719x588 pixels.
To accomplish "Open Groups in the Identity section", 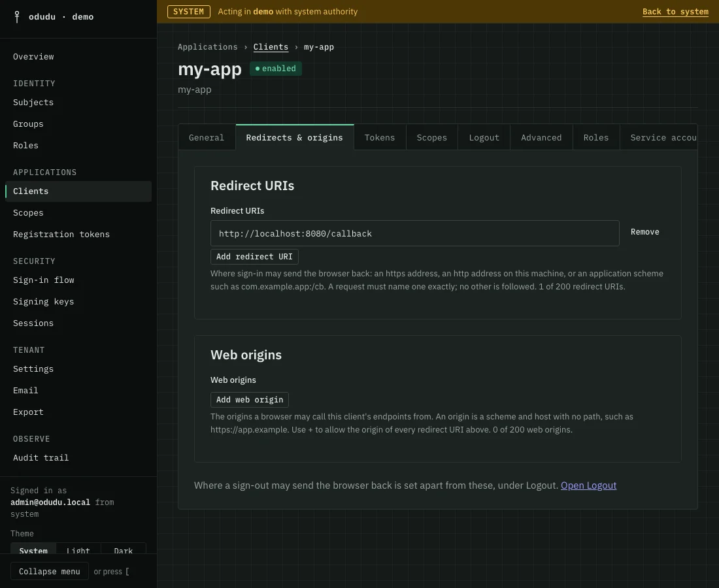I will pyautogui.click(x=28, y=123).
